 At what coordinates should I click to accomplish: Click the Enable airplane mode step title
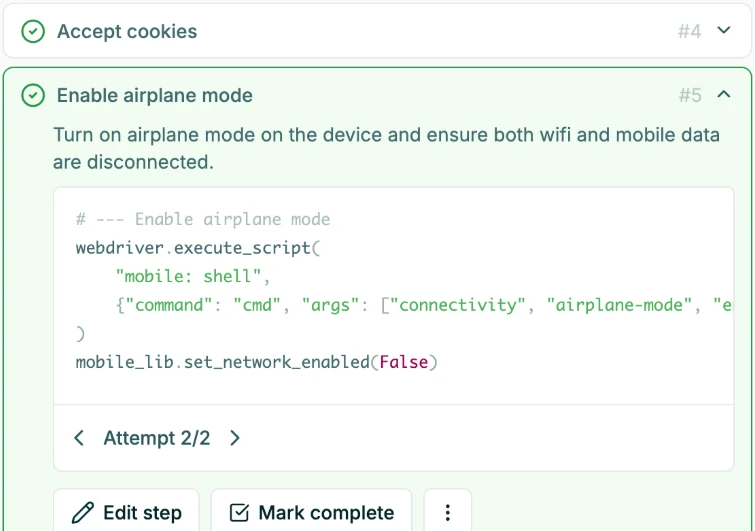point(155,95)
